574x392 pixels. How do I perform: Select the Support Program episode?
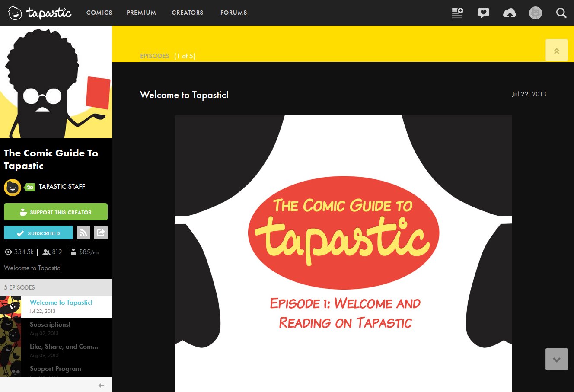56,370
